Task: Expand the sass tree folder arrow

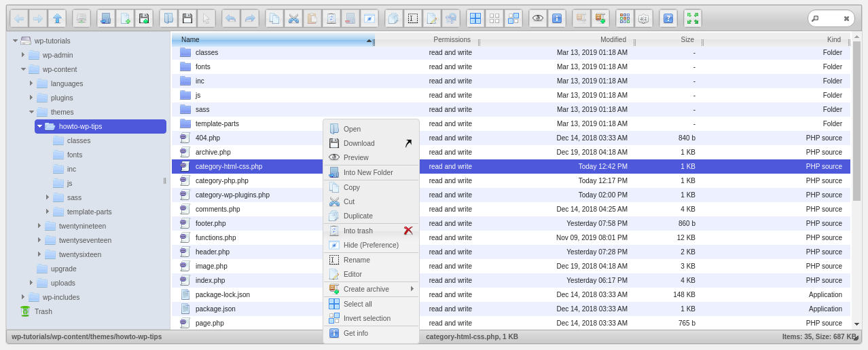Action: 48,197
